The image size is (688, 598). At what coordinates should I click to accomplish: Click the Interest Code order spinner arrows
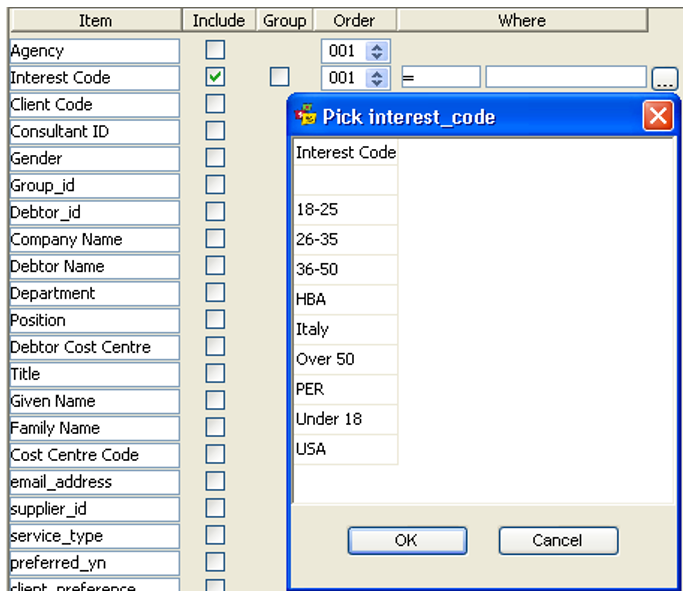[x=377, y=78]
